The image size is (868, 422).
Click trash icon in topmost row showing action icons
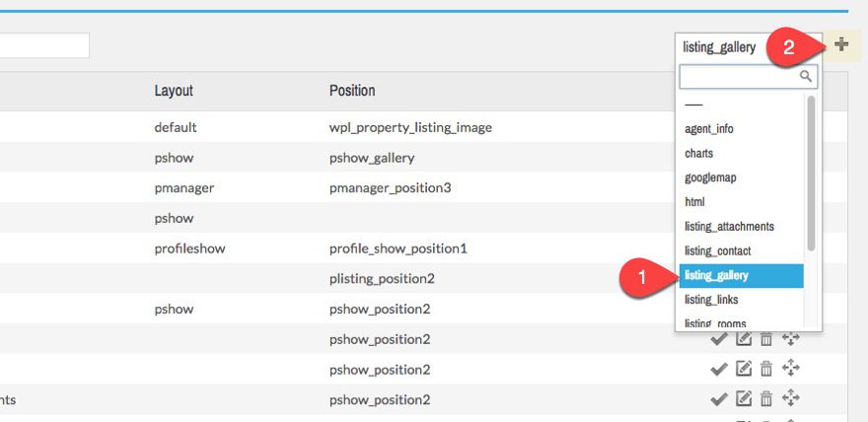[x=765, y=339]
